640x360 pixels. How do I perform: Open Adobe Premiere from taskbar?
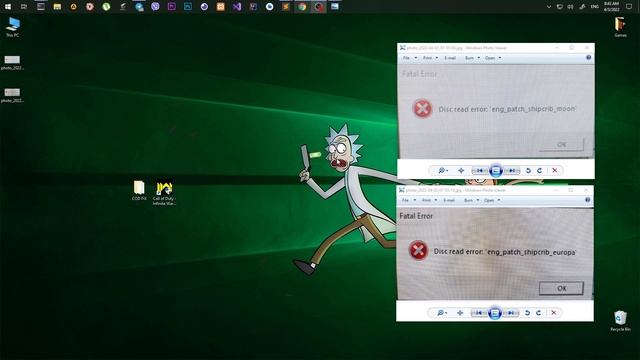pos(171,7)
